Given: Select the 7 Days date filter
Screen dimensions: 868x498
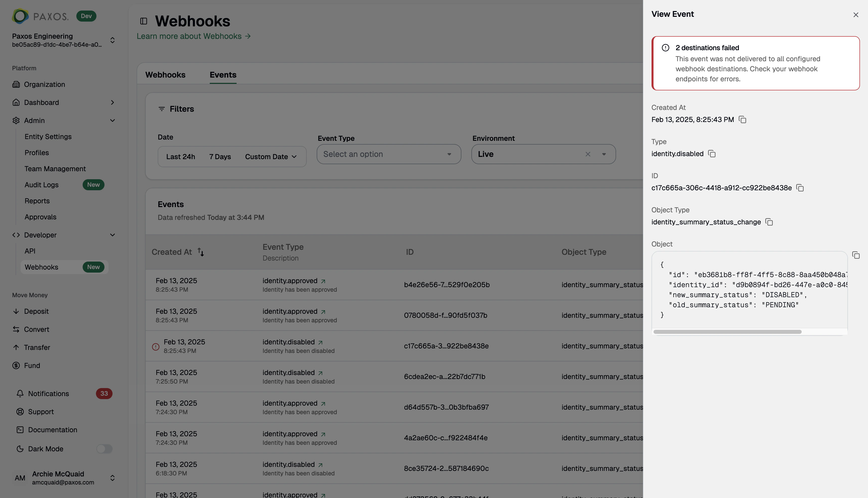Looking at the screenshot, I should pos(220,156).
